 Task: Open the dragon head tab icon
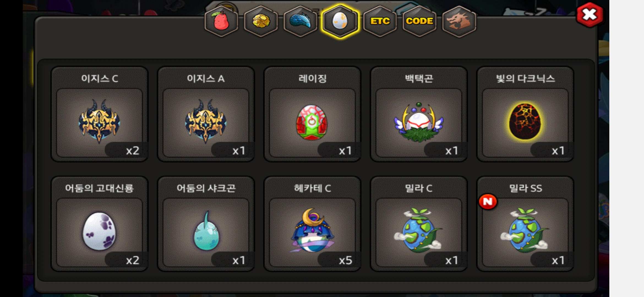(x=459, y=21)
